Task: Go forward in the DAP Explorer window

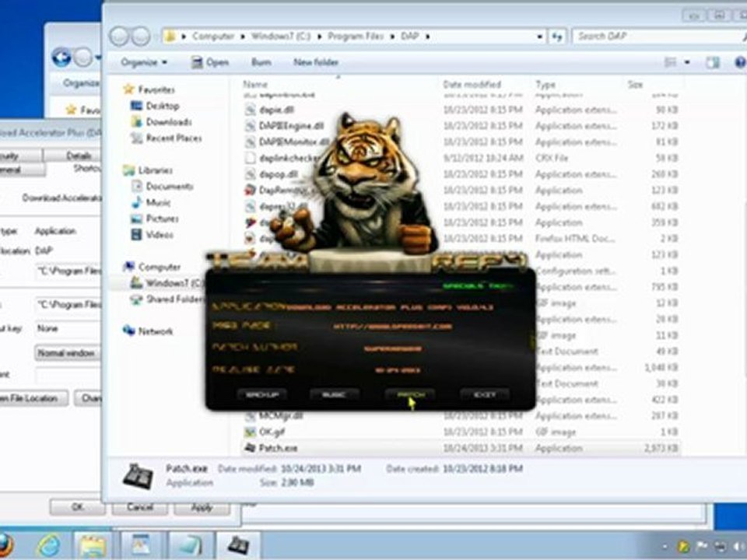Action: [141, 37]
